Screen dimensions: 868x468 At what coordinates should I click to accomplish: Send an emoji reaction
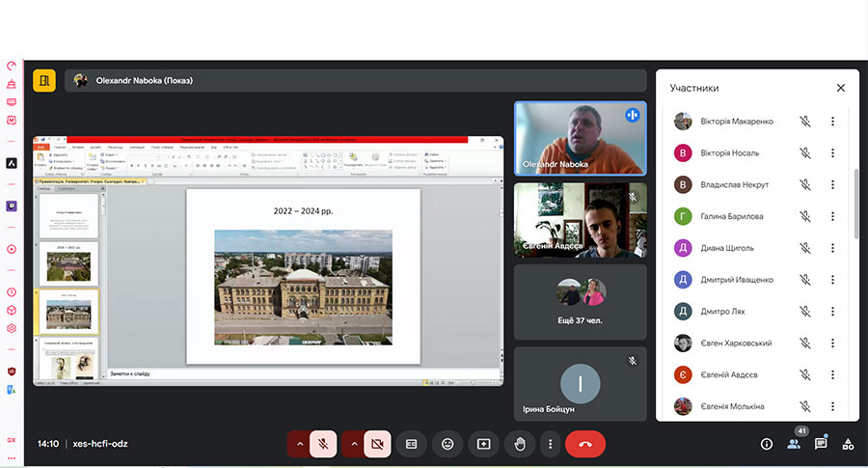[448, 444]
